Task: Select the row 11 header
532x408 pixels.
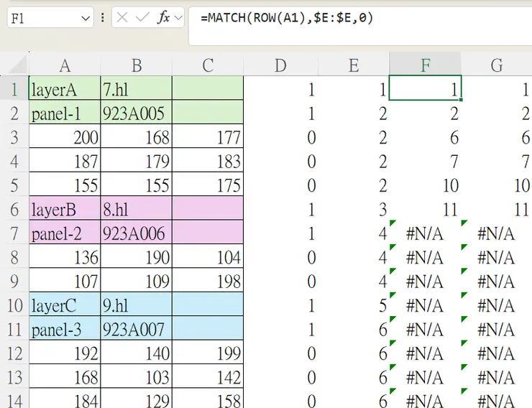Action: click(14, 330)
